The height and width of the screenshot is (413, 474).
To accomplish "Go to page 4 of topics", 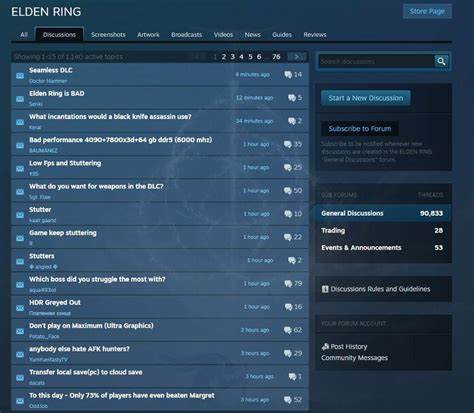I will [x=241, y=57].
